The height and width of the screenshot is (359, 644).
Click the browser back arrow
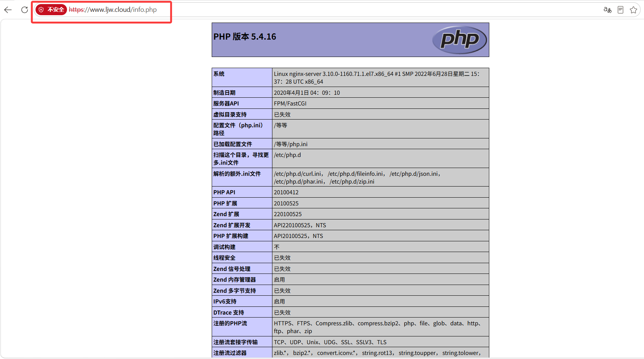coord(8,10)
